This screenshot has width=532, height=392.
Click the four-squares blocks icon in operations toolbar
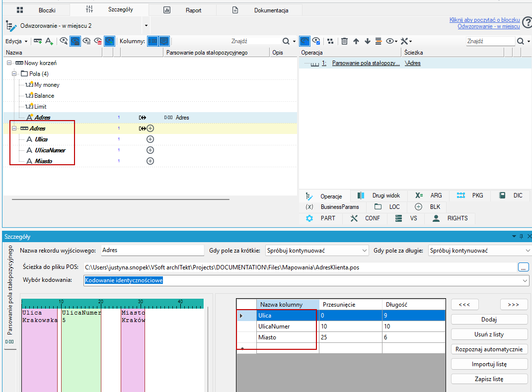click(x=330, y=41)
